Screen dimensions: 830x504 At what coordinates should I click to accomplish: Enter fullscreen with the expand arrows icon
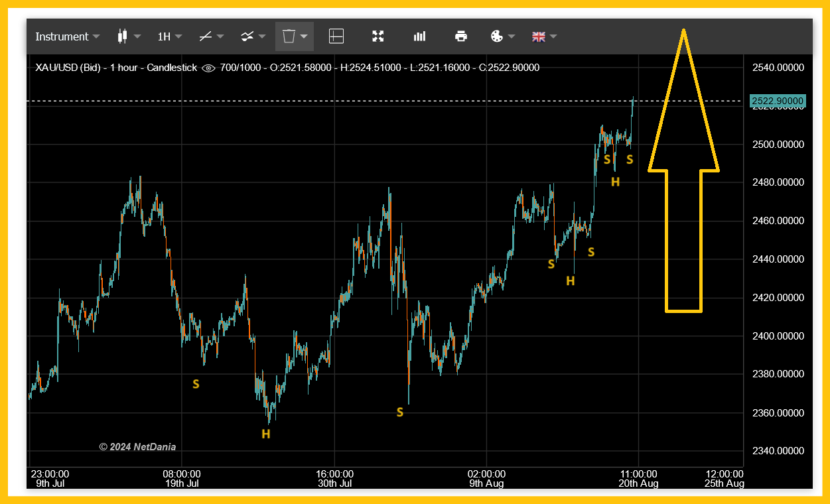pos(378,36)
